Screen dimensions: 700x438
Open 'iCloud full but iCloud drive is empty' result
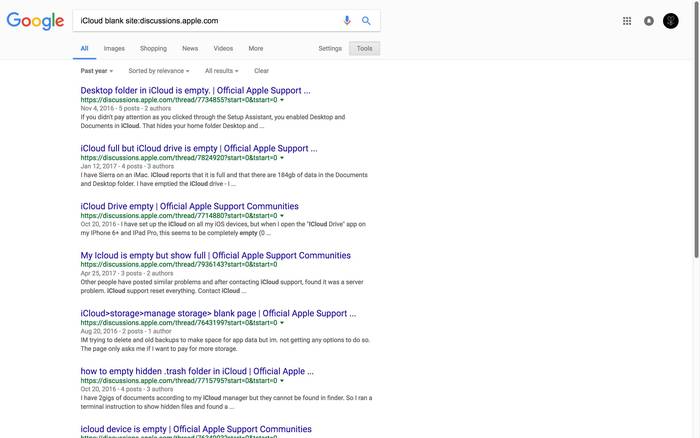point(199,148)
